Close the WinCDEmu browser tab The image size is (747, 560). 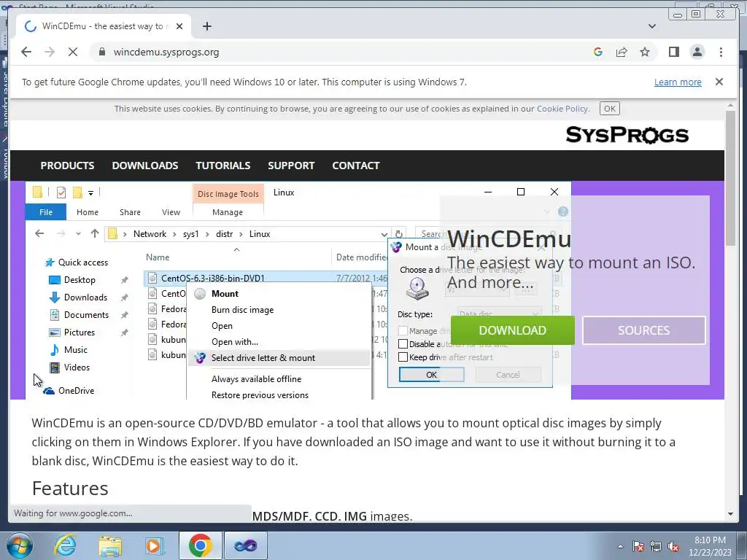click(179, 26)
